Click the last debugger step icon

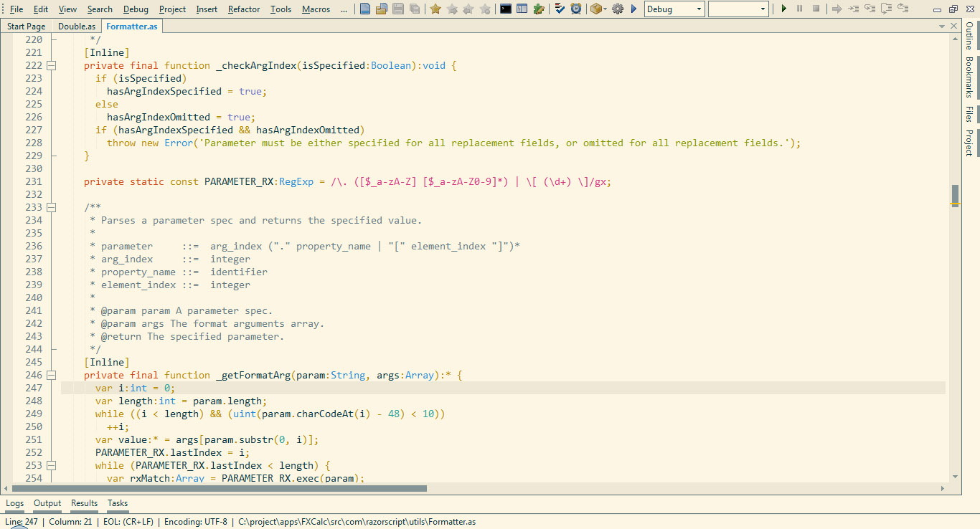click(x=903, y=9)
